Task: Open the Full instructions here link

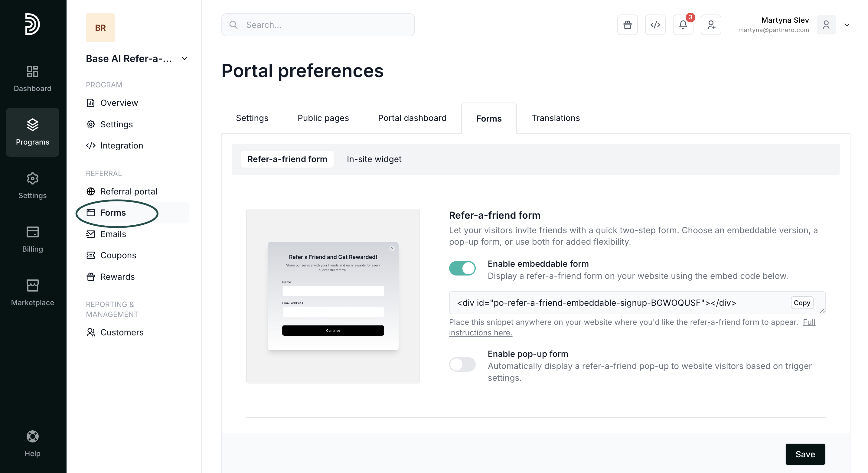Action: coord(481,332)
